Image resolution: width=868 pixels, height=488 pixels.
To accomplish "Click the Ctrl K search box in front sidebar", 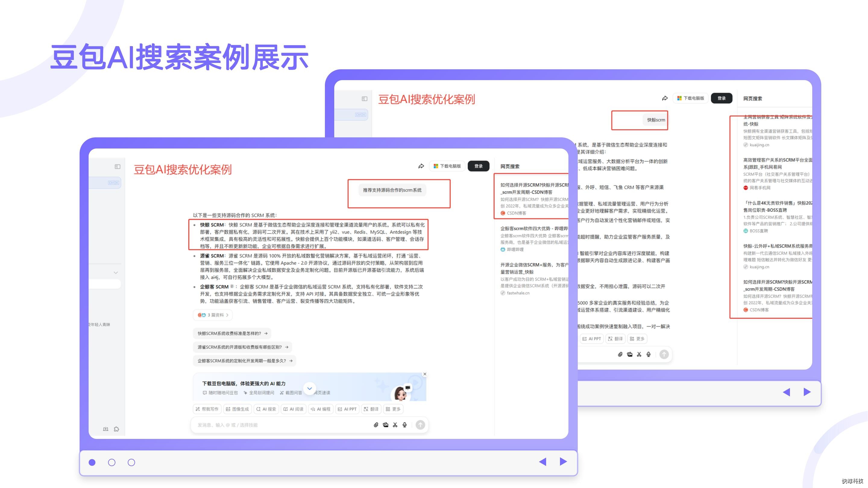I will point(105,183).
